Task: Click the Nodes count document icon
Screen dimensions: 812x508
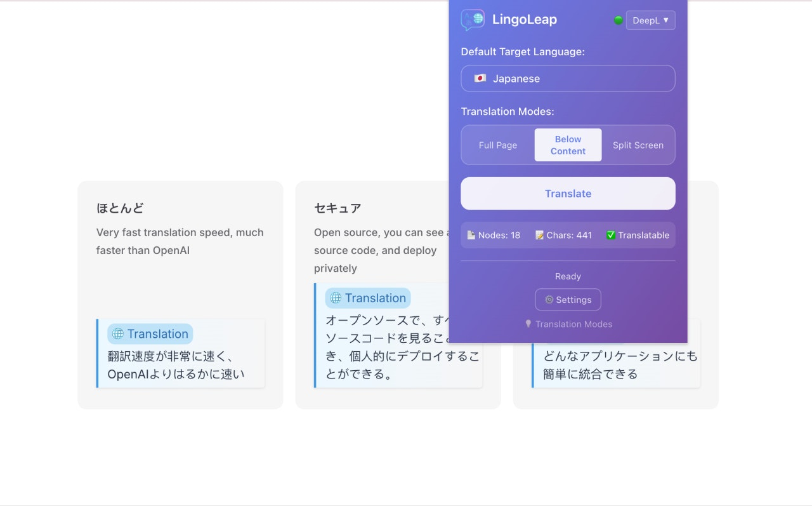Action: tap(471, 235)
